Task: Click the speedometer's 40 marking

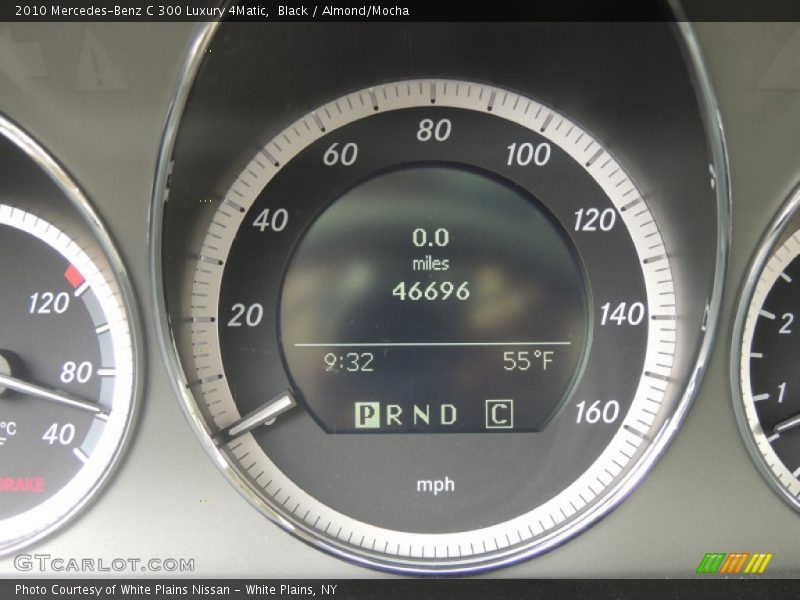Action: [x=270, y=220]
